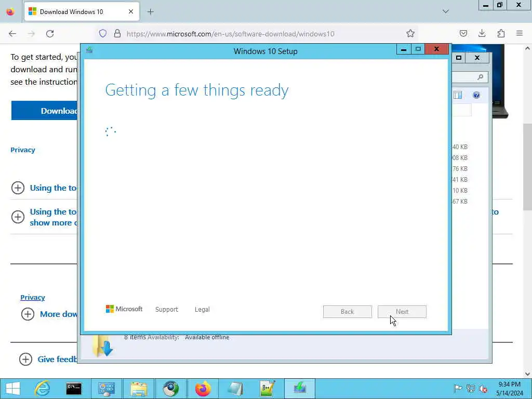Click Back in Windows 10 Setup

348,312
